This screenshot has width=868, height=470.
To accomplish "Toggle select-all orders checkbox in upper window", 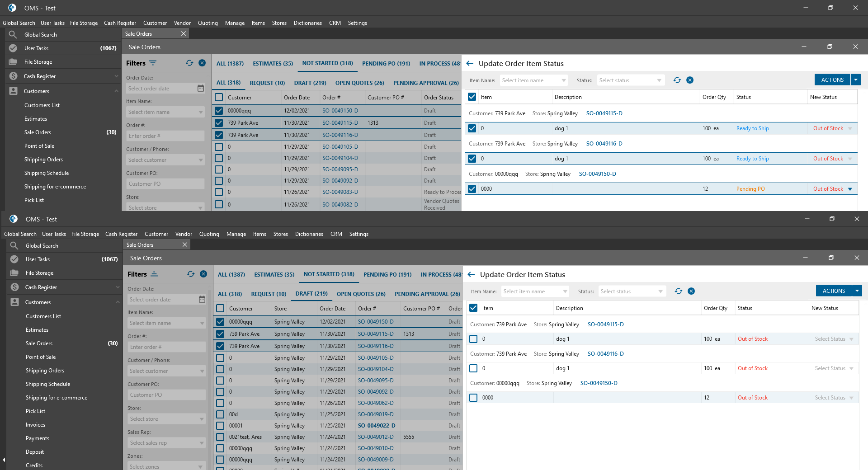I will (219, 97).
